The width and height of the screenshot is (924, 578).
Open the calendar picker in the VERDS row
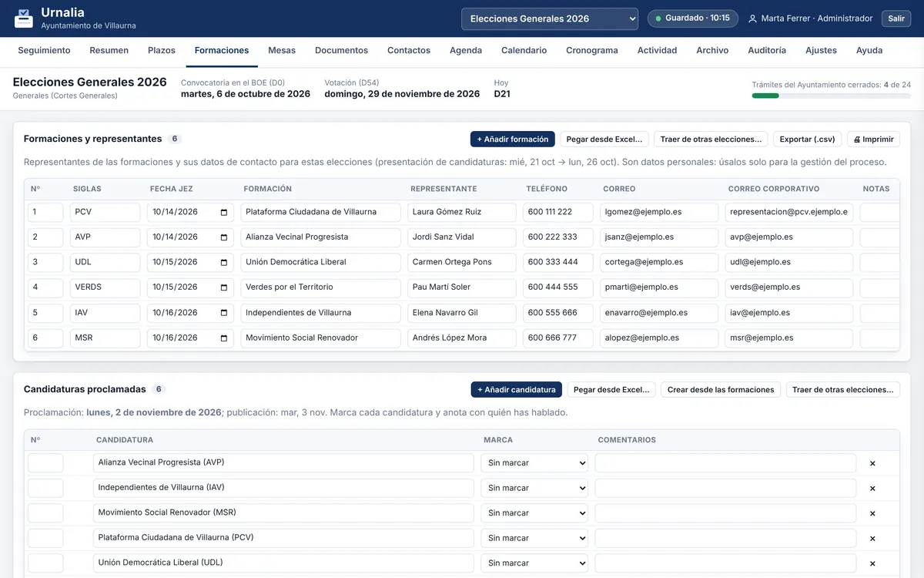point(224,287)
